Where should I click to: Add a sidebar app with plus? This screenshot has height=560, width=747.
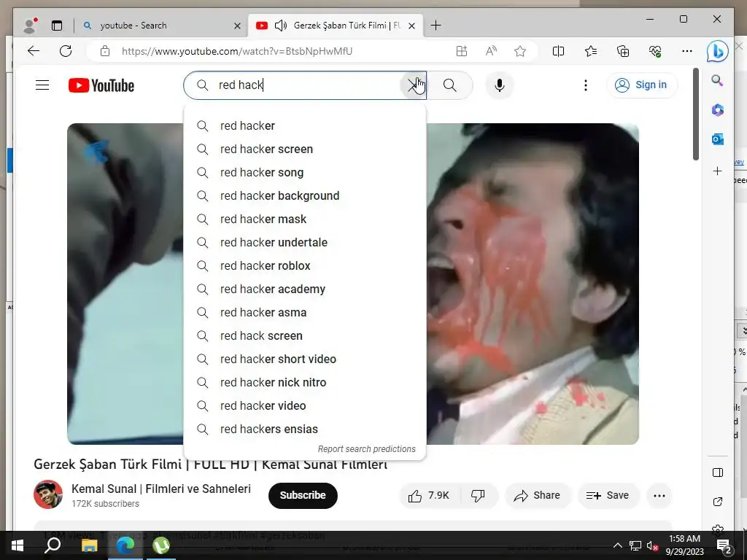718,171
